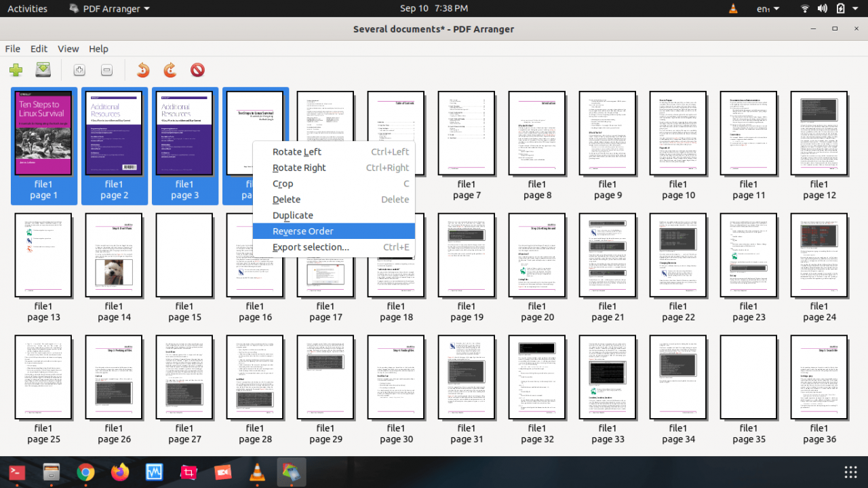Zoom out using the toolbar minus icon
868x488 pixels.
[106, 69]
